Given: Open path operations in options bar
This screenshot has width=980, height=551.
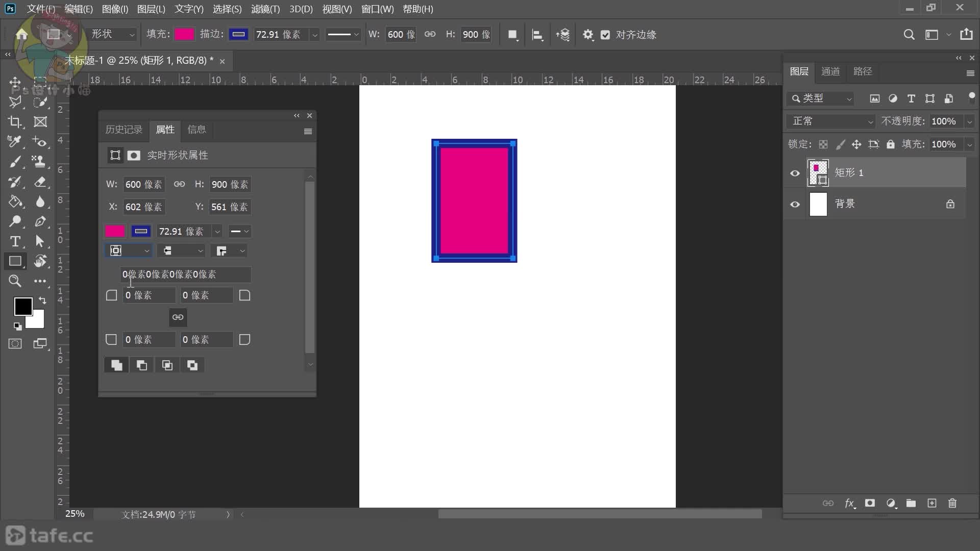Looking at the screenshot, I should [512, 35].
